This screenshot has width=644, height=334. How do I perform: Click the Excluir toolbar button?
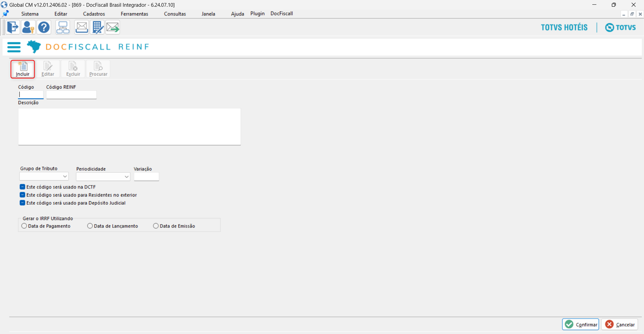[73, 69]
